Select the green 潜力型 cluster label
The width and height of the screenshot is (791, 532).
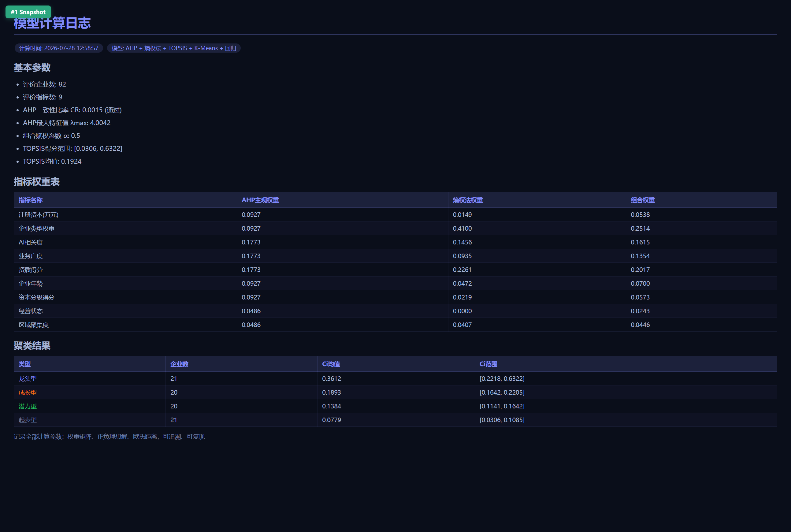28,406
